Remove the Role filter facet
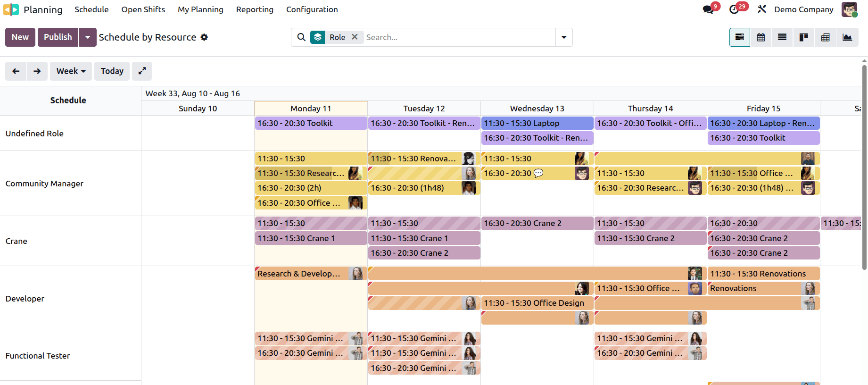 click(x=355, y=37)
